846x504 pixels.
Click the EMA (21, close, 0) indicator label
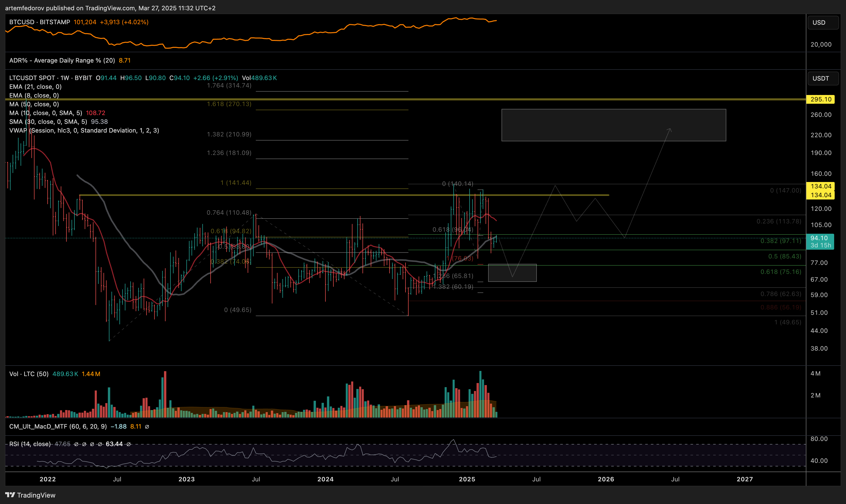point(35,87)
